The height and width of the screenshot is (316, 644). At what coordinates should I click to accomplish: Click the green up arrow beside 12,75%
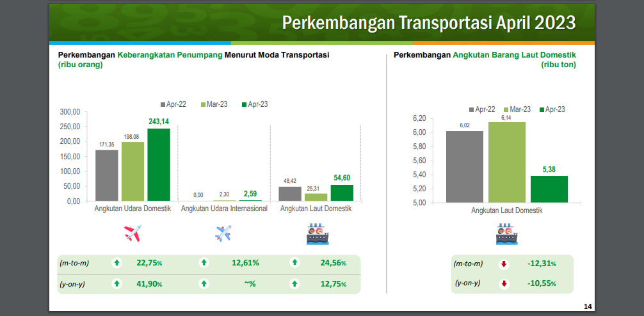tap(294, 283)
